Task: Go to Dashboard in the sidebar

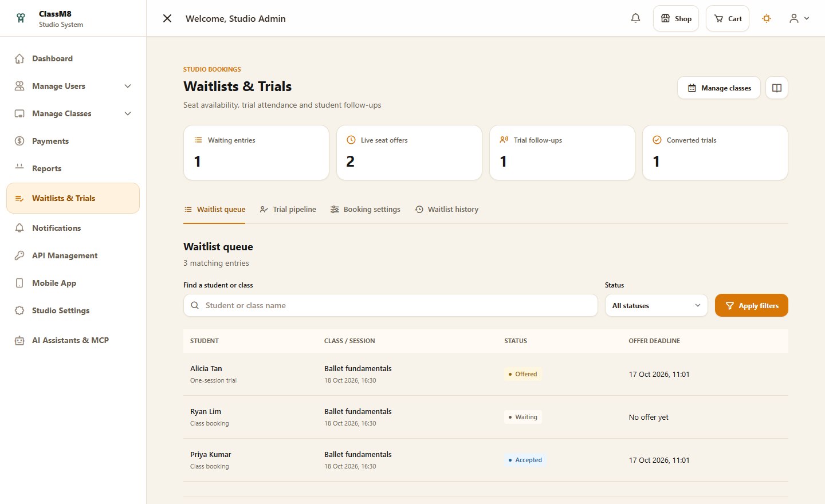Action: pos(73,58)
